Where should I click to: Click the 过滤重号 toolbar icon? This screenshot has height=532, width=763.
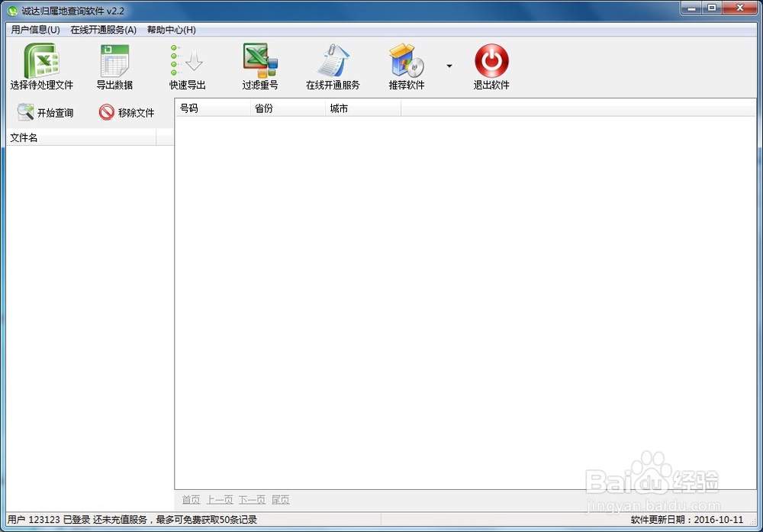pyautogui.click(x=260, y=61)
